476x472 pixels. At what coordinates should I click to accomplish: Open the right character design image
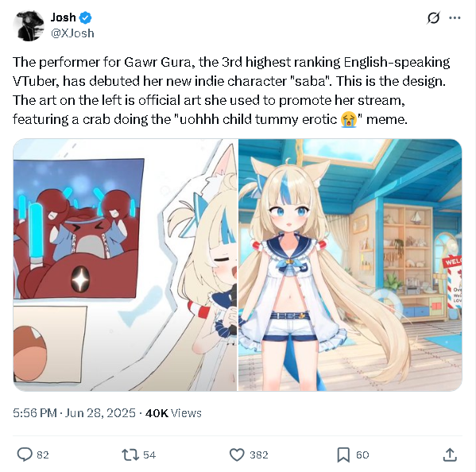[350, 265]
